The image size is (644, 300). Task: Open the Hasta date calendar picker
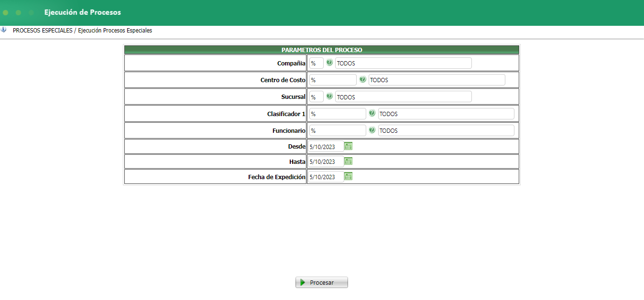(x=348, y=161)
